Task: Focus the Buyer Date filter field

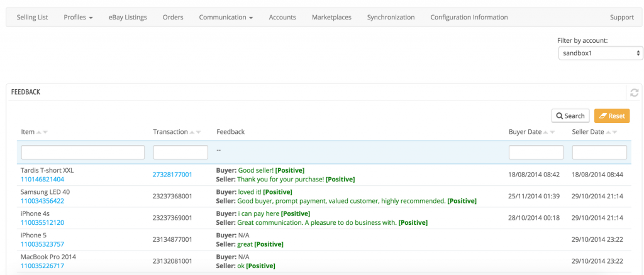Action: [536, 153]
